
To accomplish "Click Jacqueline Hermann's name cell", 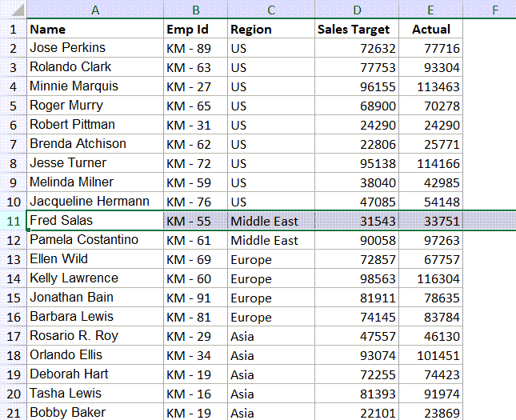I will point(94,202).
